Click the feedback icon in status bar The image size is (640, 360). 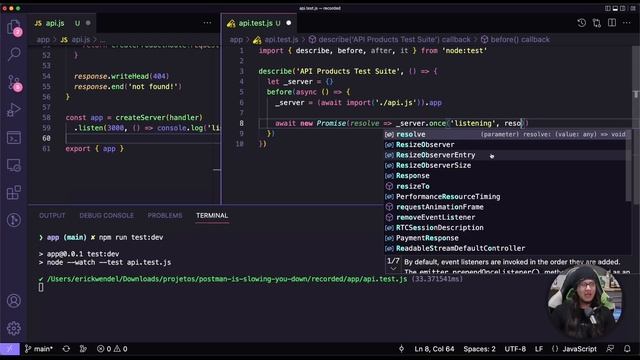click(x=610, y=349)
